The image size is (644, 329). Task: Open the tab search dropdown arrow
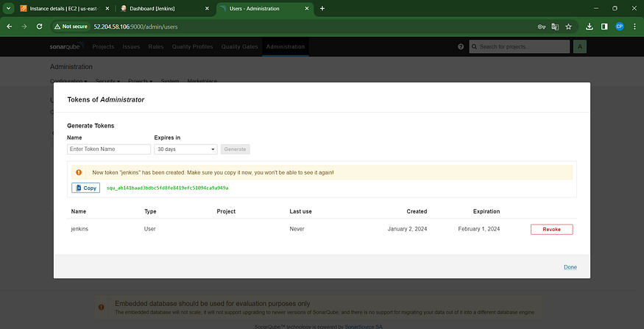point(8,8)
